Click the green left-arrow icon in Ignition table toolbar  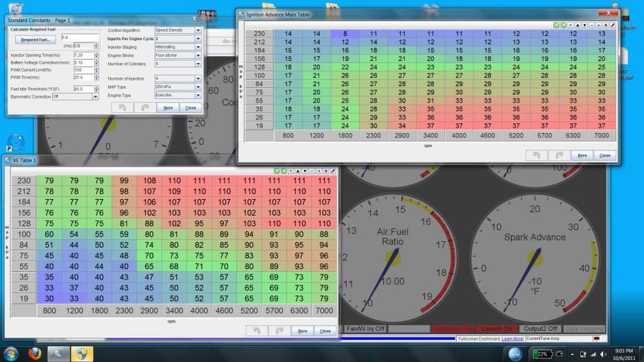(556, 25)
